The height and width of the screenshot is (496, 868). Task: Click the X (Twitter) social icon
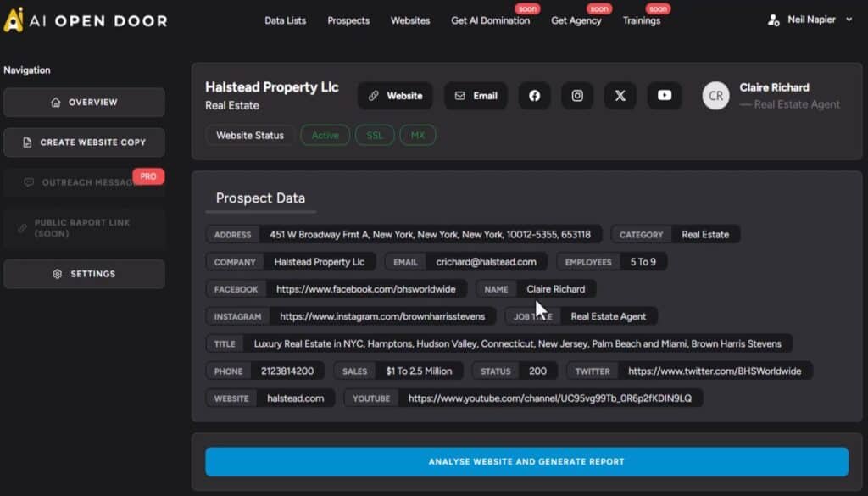(x=620, y=96)
